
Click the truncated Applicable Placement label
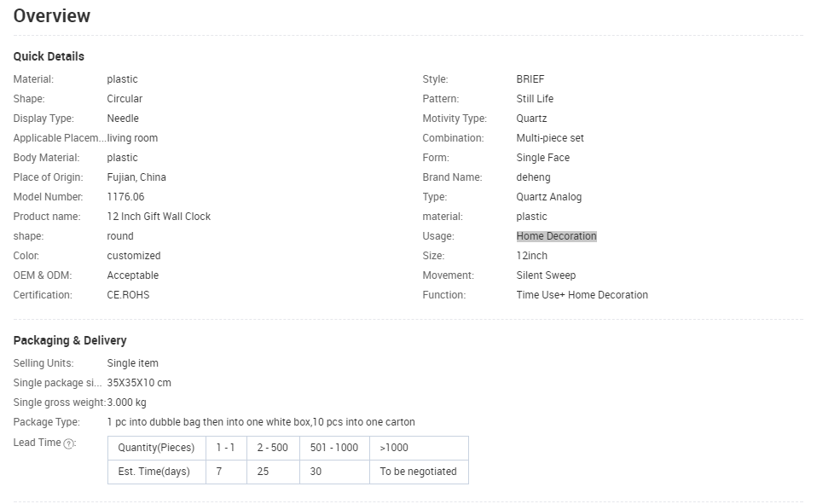pos(58,138)
